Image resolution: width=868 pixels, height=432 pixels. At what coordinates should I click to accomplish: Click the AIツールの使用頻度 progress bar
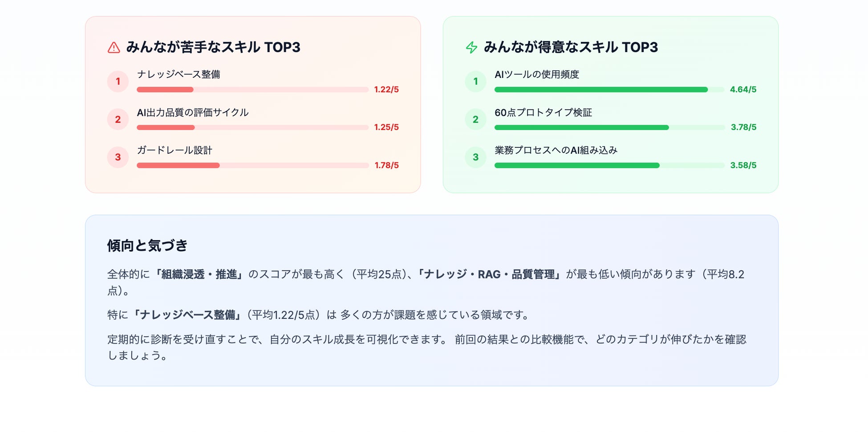pyautogui.click(x=609, y=90)
